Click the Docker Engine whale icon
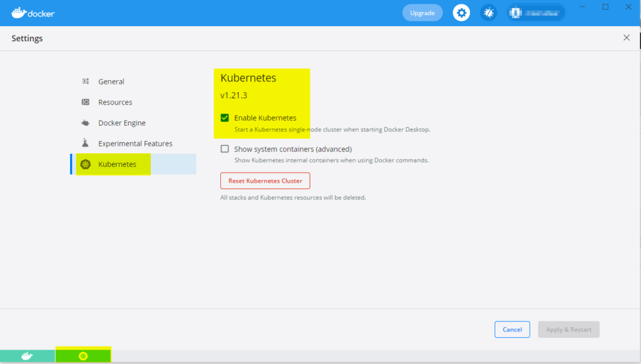The height and width of the screenshot is (364, 641). click(x=85, y=123)
